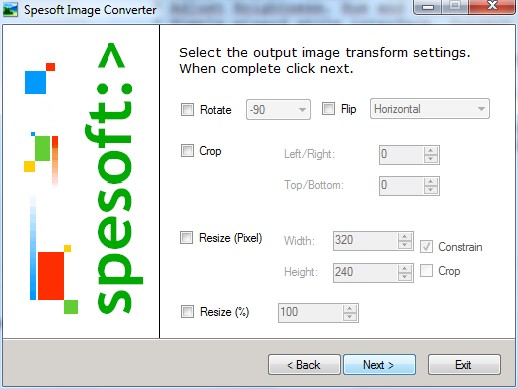Go to previous step with < Back
The image size is (518, 389).
(304, 365)
